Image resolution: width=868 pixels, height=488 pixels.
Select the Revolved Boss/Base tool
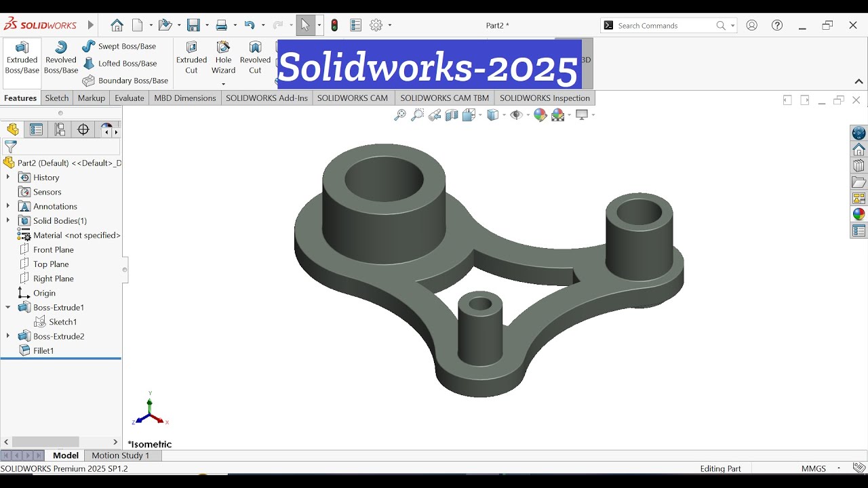pyautogui.click(x=61, y=58)
